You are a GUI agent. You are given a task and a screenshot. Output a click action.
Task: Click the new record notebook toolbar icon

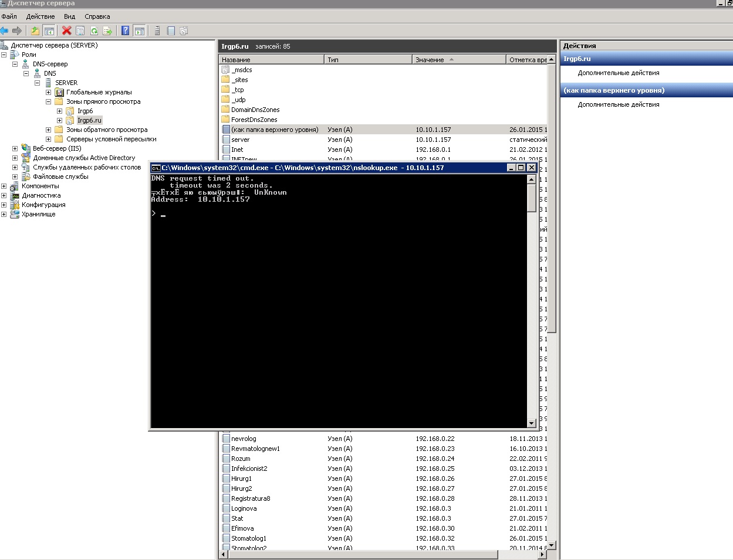point(171,30)
